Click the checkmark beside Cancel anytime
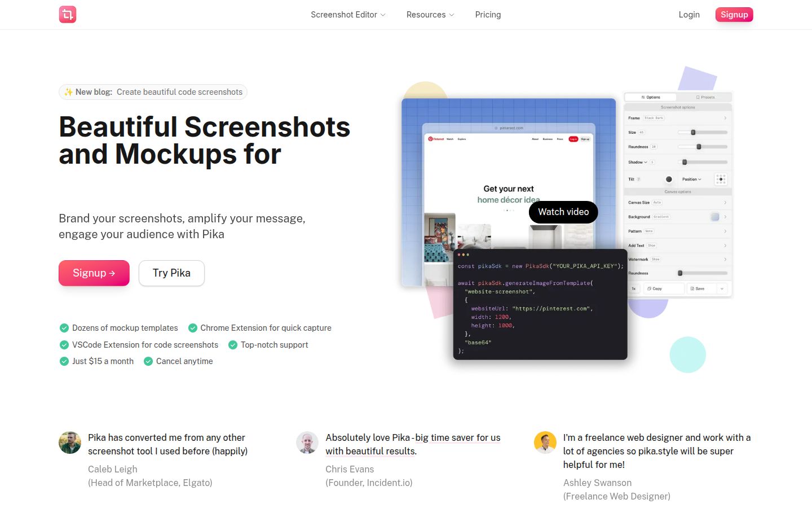 tap(148, 361)
